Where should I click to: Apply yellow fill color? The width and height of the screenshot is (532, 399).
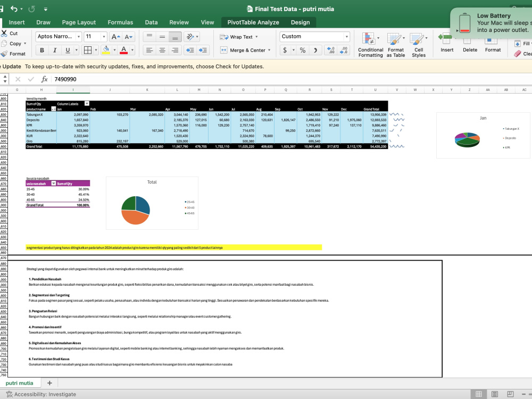(106, 50)
